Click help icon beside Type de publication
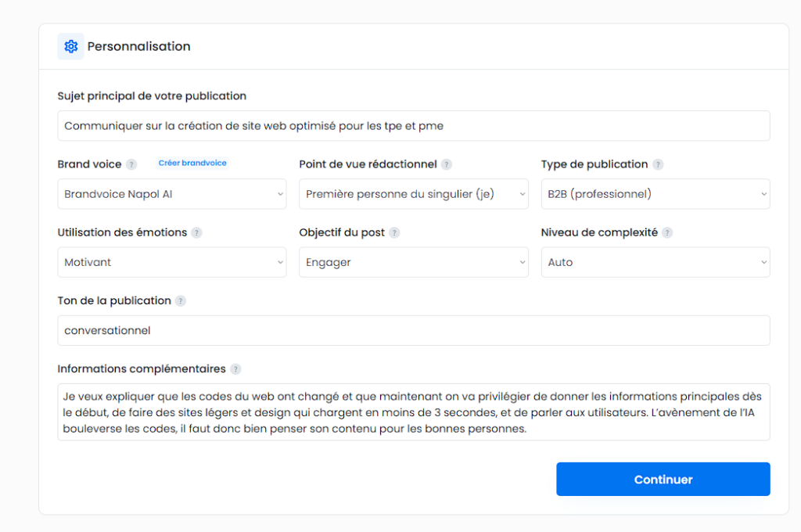 click(x=658, y=164)
